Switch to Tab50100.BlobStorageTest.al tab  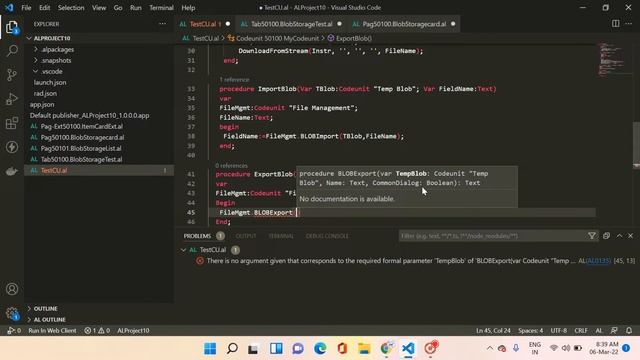click(x=291, y=24)
